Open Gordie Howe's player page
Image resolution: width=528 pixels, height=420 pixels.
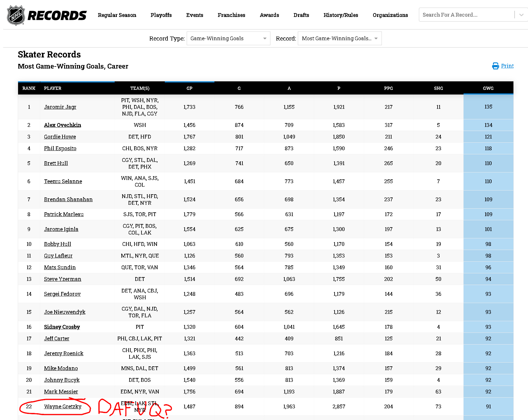(x=60, y=137)
